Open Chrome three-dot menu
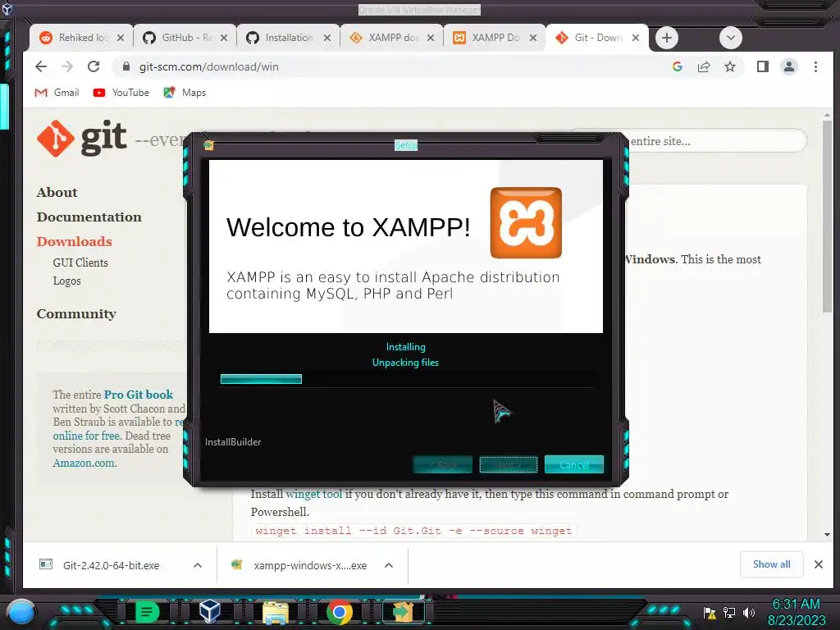This screenshot has height=630, width=840. coord(815,66)
